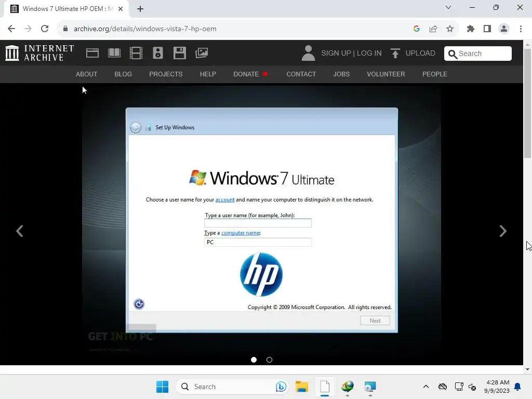Bookmark the page with the star icon
The image size is (532, 399).
[450, 29]
